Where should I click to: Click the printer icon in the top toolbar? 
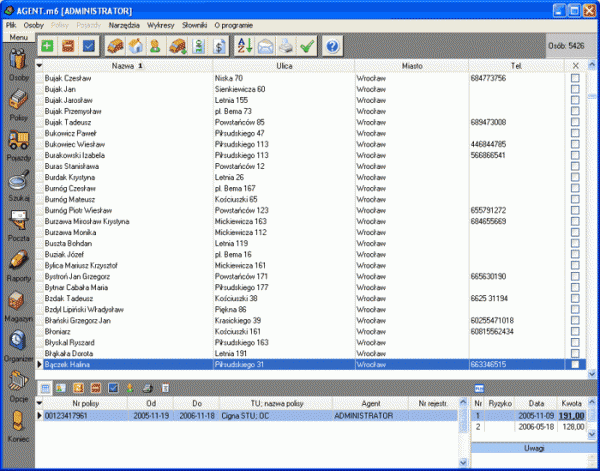(286, 46)
